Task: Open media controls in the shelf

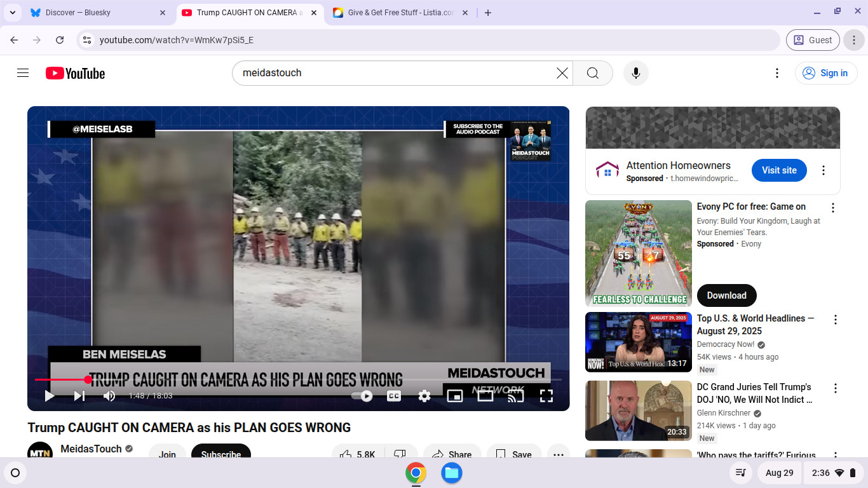Action: click(740, 473)
